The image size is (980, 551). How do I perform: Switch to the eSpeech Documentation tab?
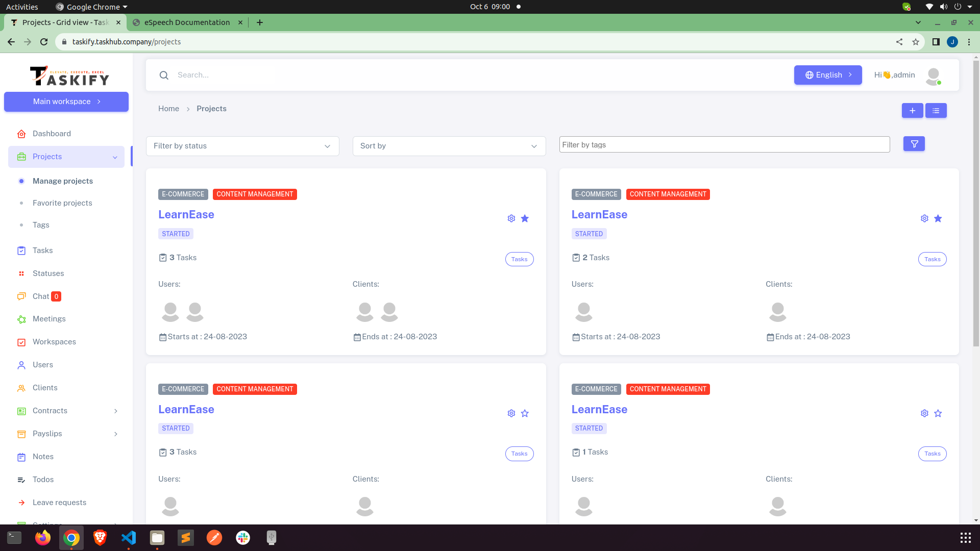(186, 22)
